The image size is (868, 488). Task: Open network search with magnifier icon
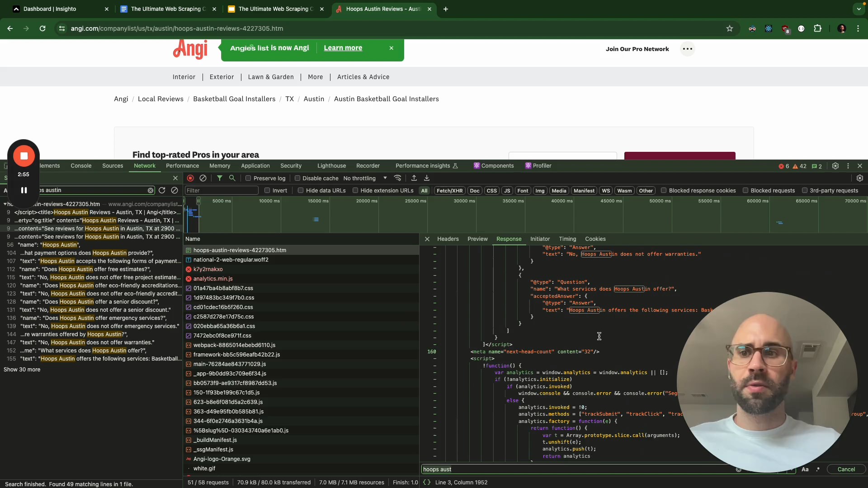(232, 178)
